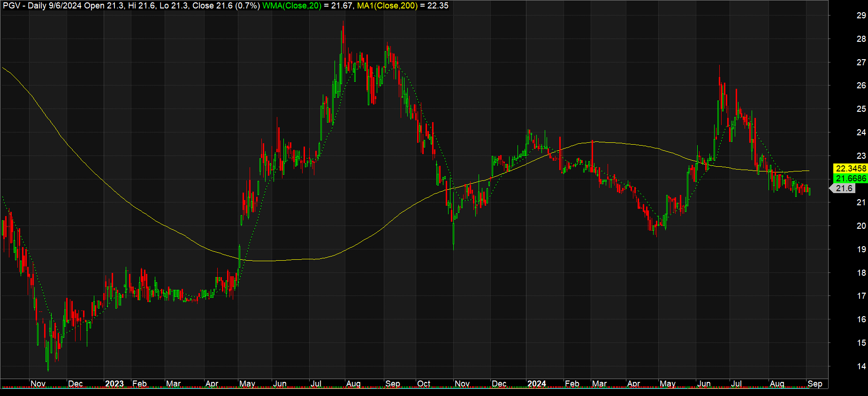Click the 16 price axis label

click(861, 319)
